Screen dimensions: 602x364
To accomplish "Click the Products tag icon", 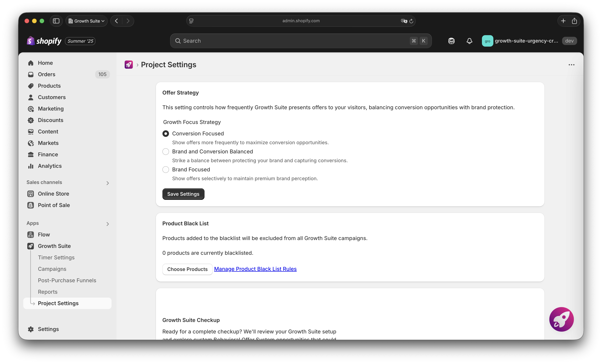I will click(x=31, y=86).
